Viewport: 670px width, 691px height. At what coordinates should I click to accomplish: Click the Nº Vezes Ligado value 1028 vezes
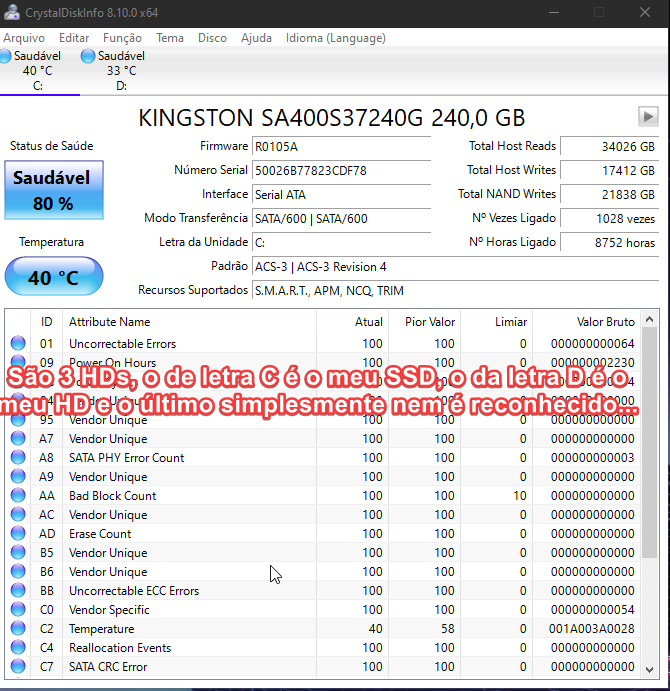(x=609, y=219)
